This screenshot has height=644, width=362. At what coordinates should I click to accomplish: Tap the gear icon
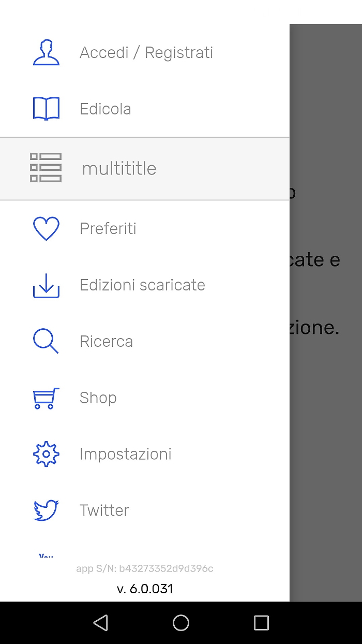pos(46,454)
